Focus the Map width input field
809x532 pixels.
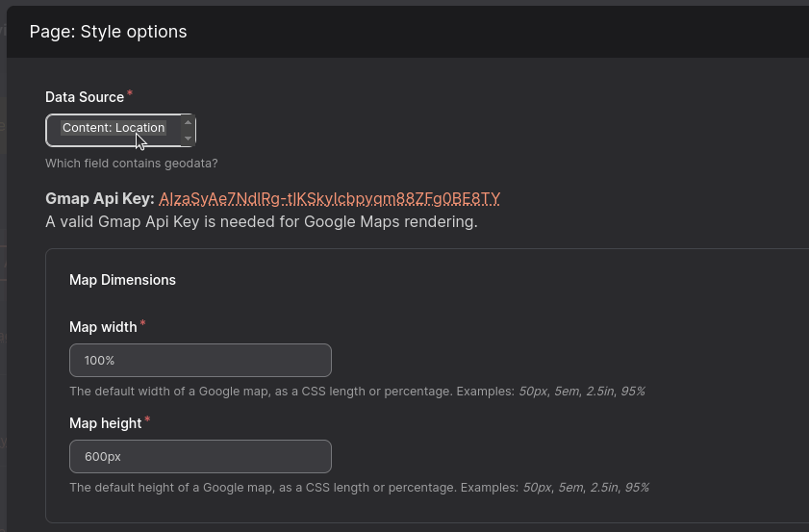[200, 361]
